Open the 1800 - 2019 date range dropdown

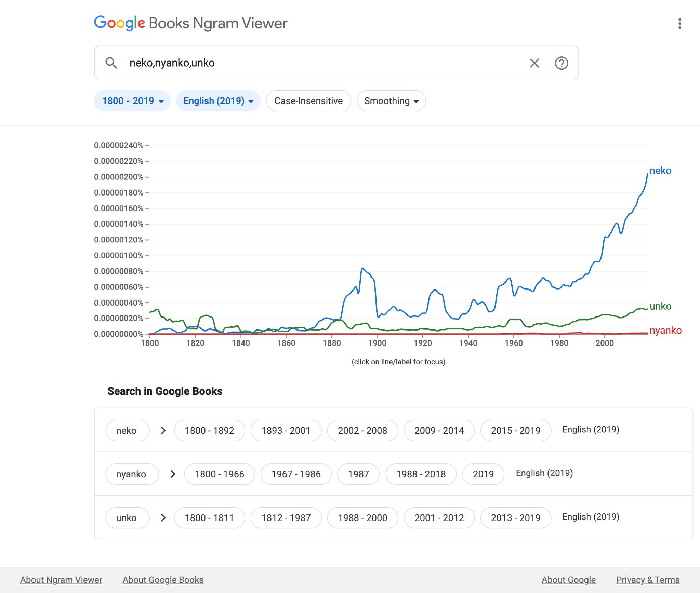click(132, 101)
